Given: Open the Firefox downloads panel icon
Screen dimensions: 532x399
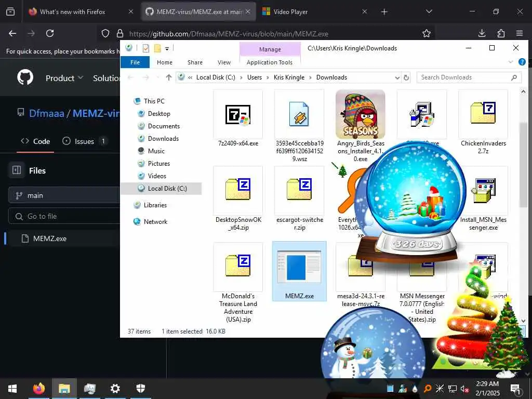Looking at the screenshot, I should 482,33.
